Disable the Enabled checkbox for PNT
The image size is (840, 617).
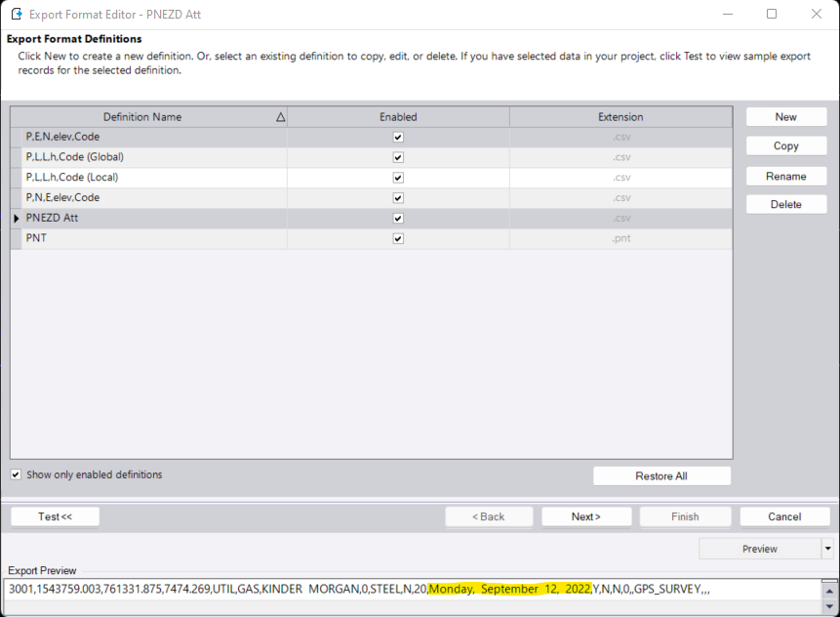pos(397,238)
